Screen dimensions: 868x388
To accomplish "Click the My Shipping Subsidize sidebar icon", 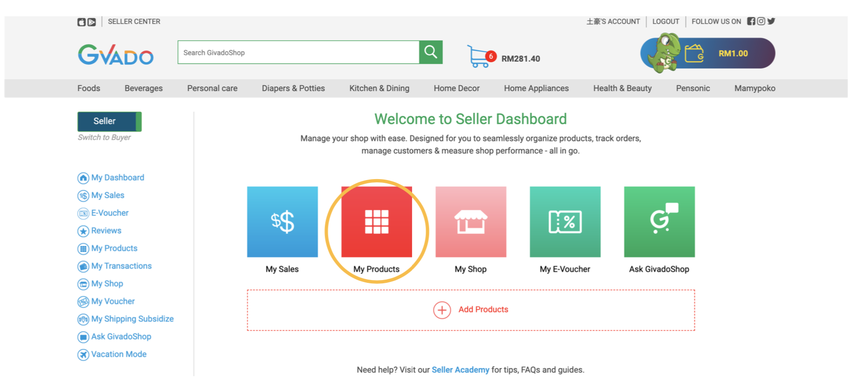I will [83, 320].
